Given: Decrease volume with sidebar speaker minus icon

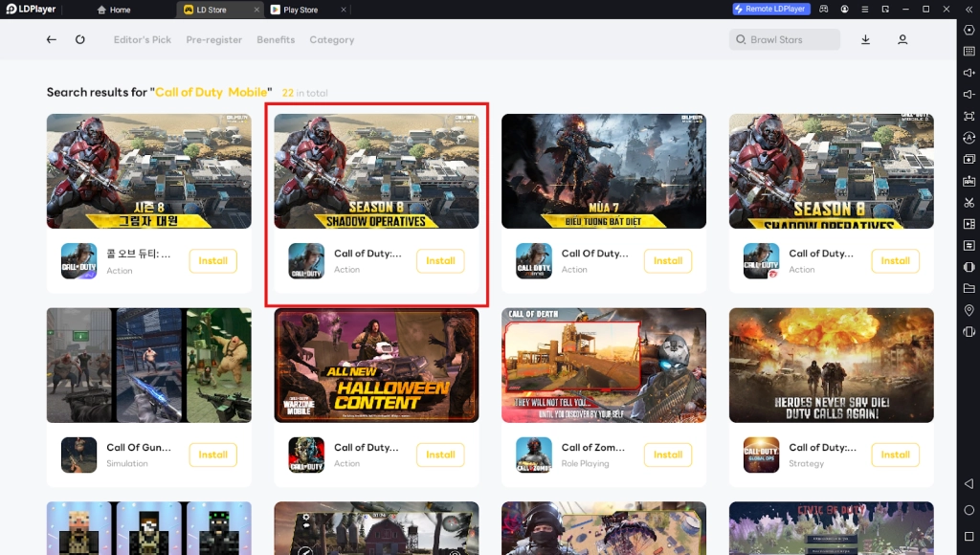Looking at the screenshot, I should tap(969, 95).
